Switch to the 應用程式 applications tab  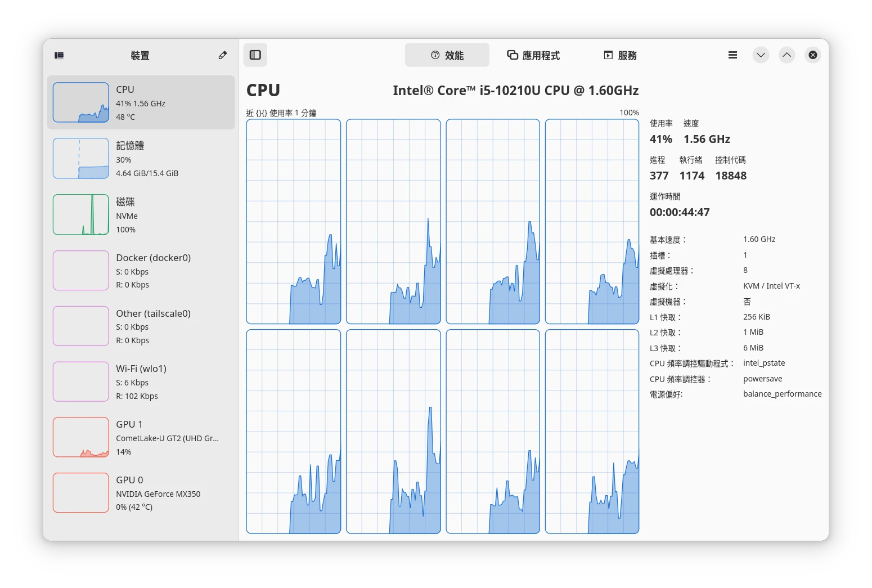[533, 55]
